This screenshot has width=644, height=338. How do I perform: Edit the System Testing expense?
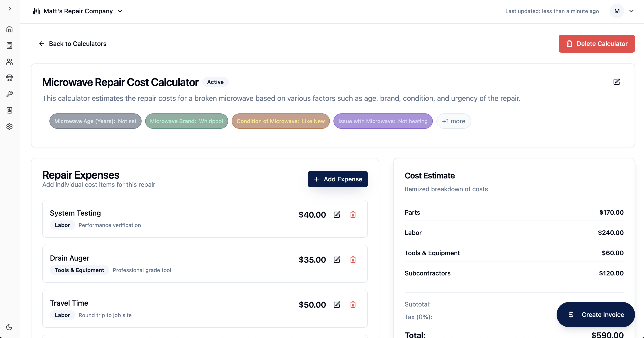coord(337,214)
